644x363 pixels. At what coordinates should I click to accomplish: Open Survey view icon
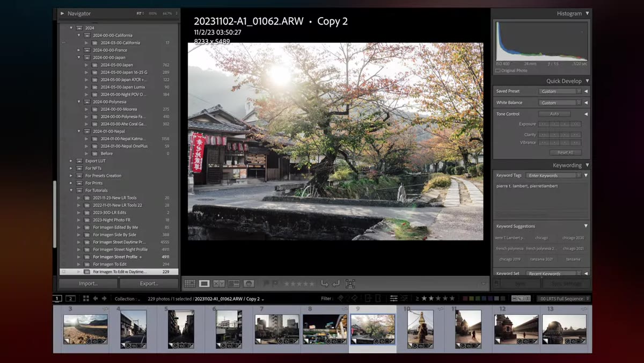[x=234, y=284]
